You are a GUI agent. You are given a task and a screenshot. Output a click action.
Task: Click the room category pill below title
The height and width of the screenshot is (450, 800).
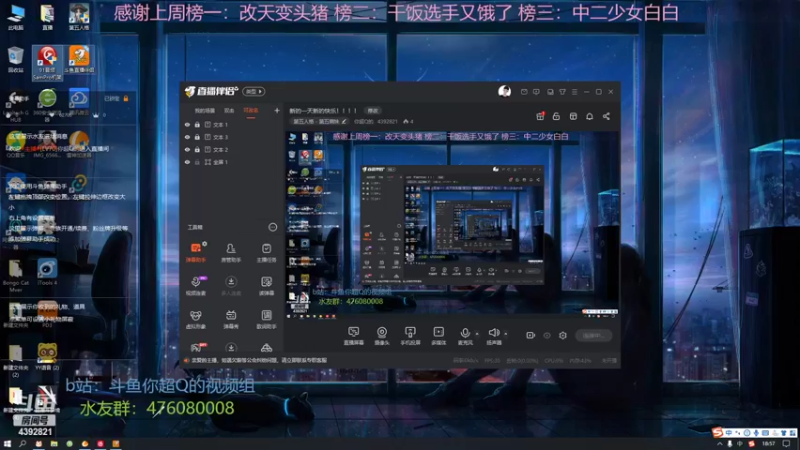320,121
